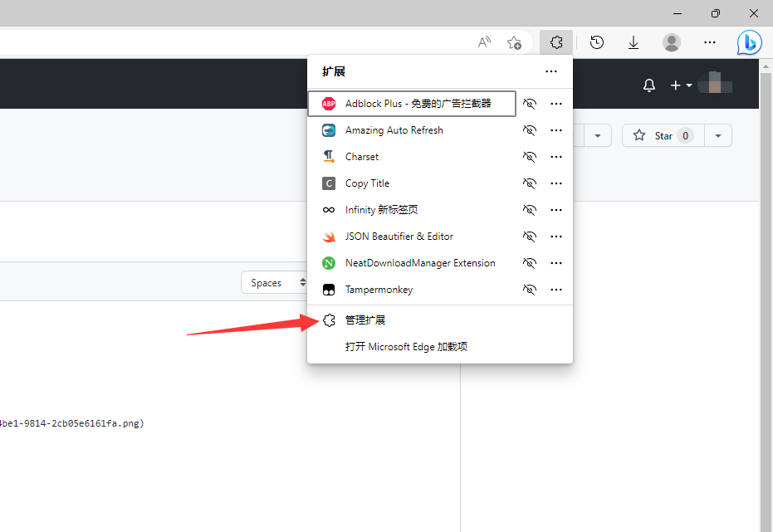Open the Downloads arrow icon

click(x=634, y=42)
